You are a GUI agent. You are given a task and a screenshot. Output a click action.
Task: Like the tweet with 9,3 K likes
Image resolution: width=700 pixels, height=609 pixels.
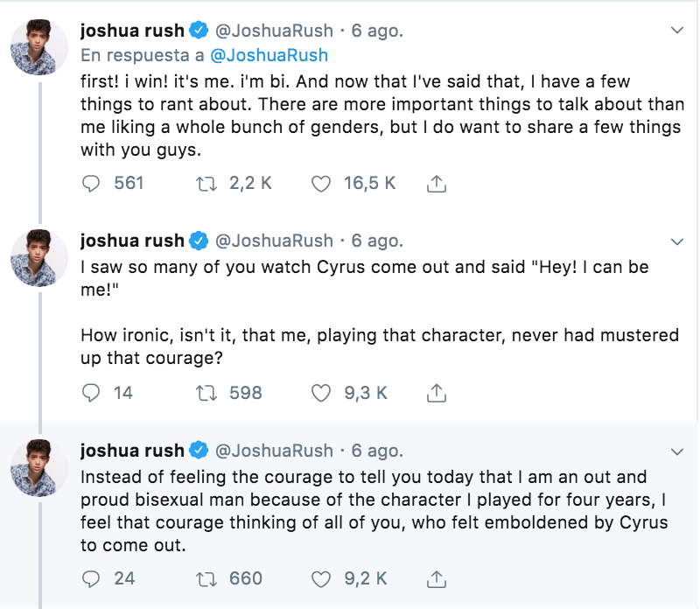tap(322, 393)
